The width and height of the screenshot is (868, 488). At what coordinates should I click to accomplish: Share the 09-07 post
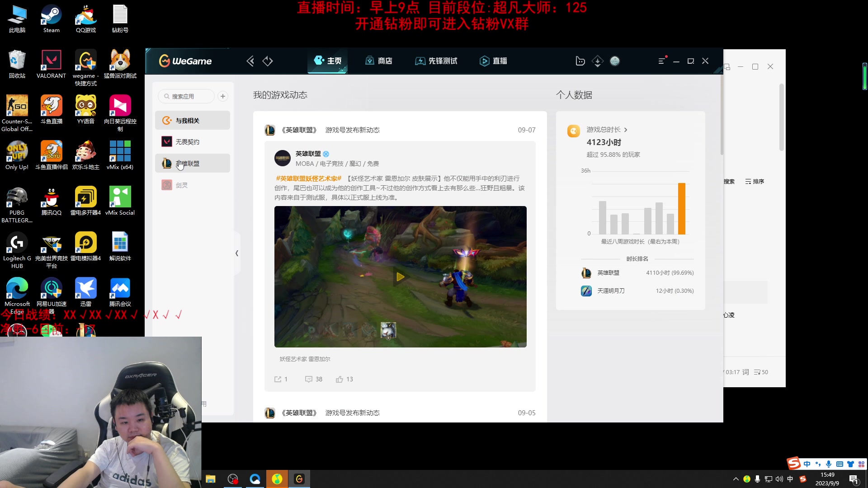click(281, 380)
